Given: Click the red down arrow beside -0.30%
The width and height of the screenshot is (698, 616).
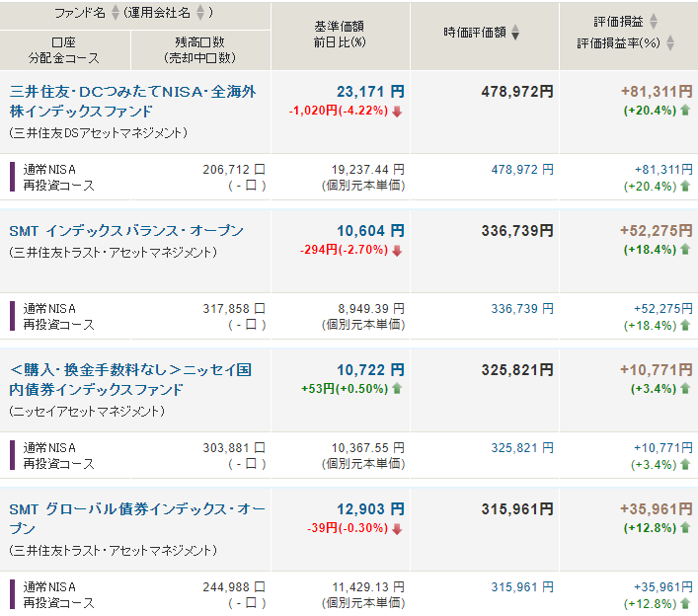Looking at the screenshot, I should click(397, 528).
